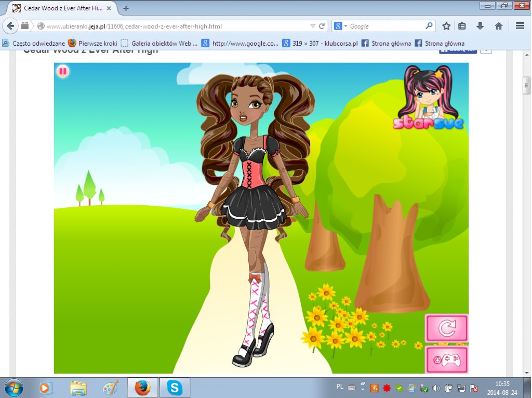Open Paint from the taskbar
The height and width of the screenshot is (398, 532).
tap(111, 388)
